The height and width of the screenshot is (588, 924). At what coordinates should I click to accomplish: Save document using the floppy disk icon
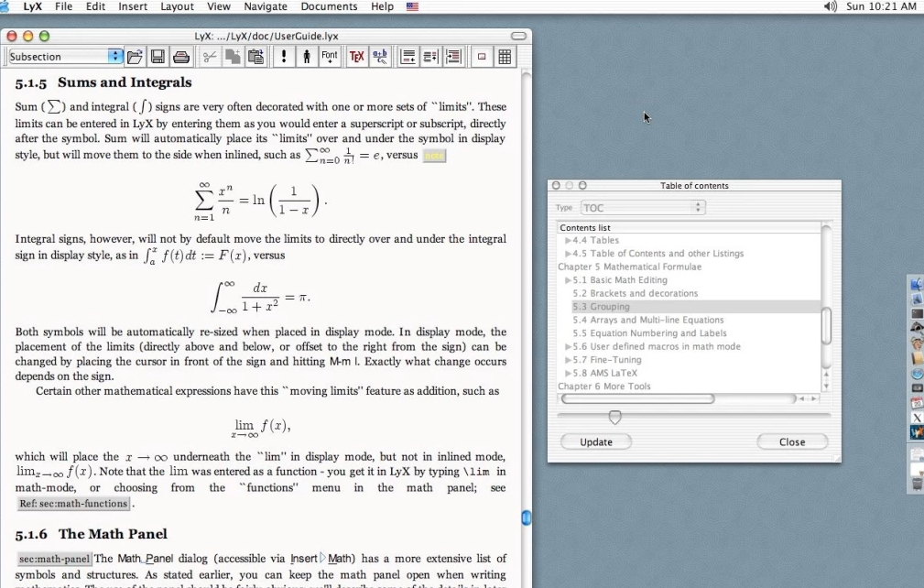click(x=158, y=57)
